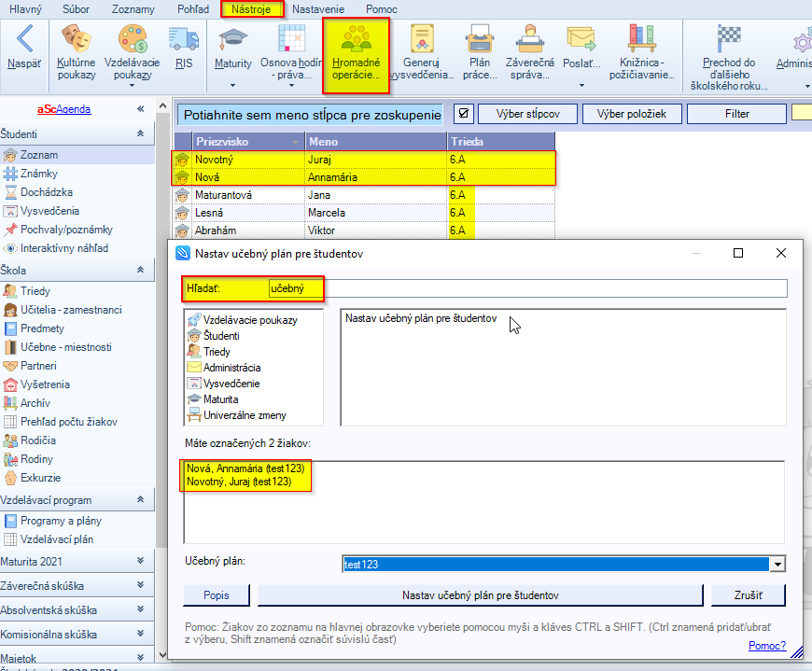Viewport: 812px width, 671px height.
Task: Open Predmety in the sidebar
Action: click(42, 329)
